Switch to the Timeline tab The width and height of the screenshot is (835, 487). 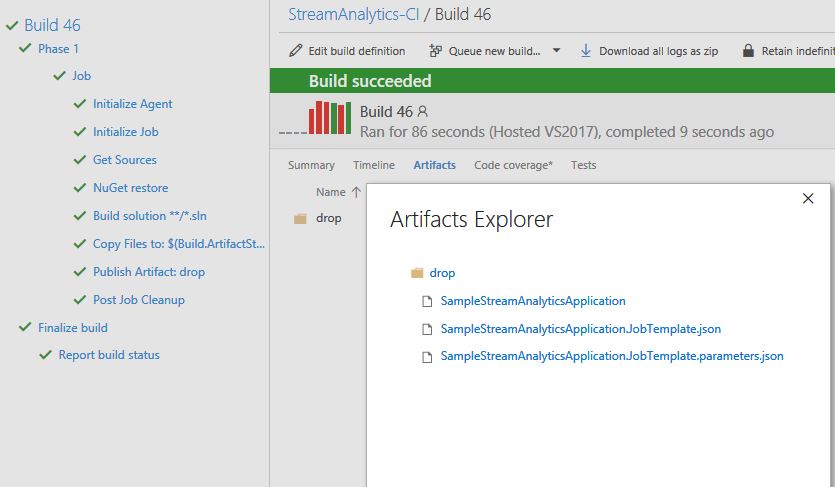[x=374, y=165]
